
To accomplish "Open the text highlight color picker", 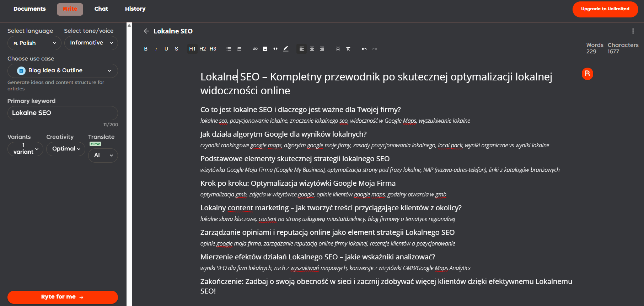I will 286,49.
